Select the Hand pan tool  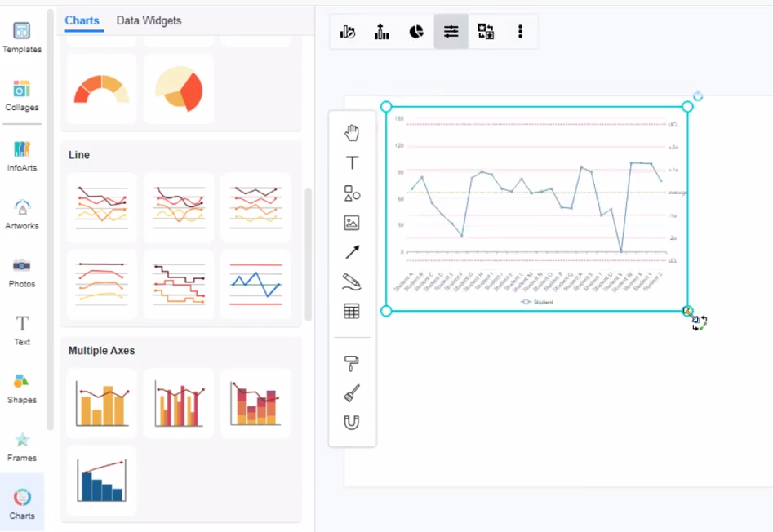pos(352,132)
